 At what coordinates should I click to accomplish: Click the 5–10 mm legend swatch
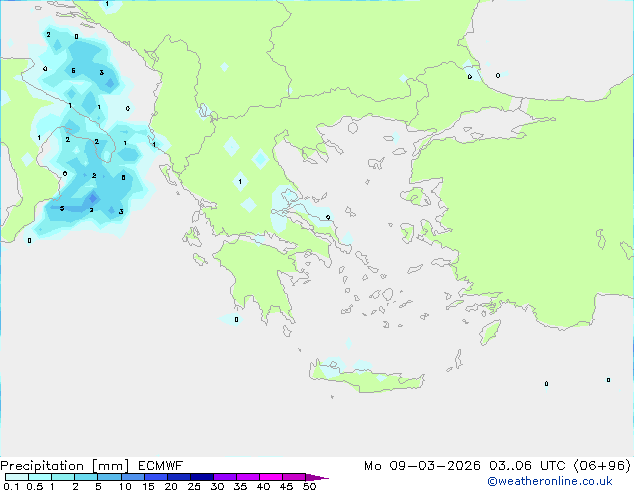109,477
